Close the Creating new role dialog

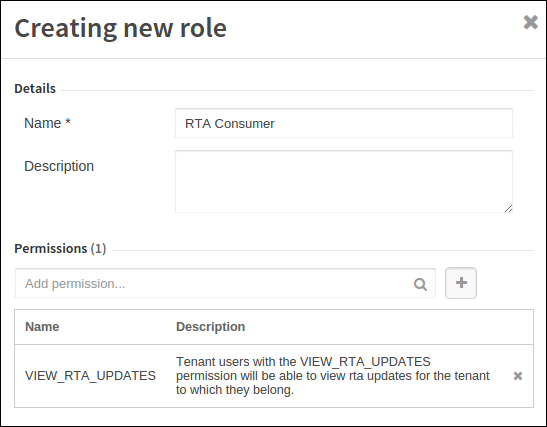(x=531, y=22)
